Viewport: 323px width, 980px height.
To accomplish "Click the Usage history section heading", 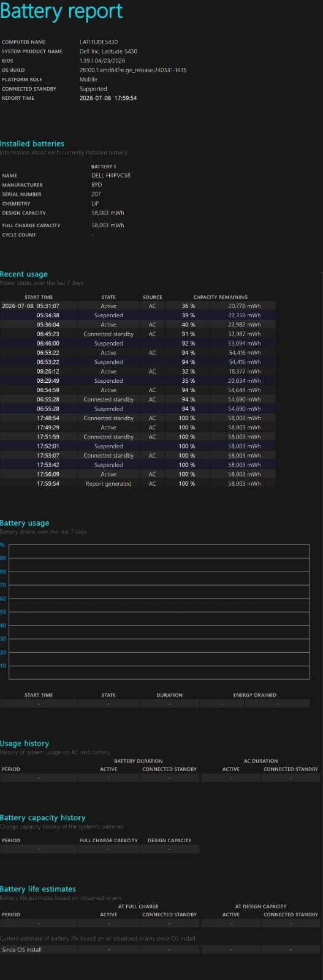I will click(x=25, y=744).
